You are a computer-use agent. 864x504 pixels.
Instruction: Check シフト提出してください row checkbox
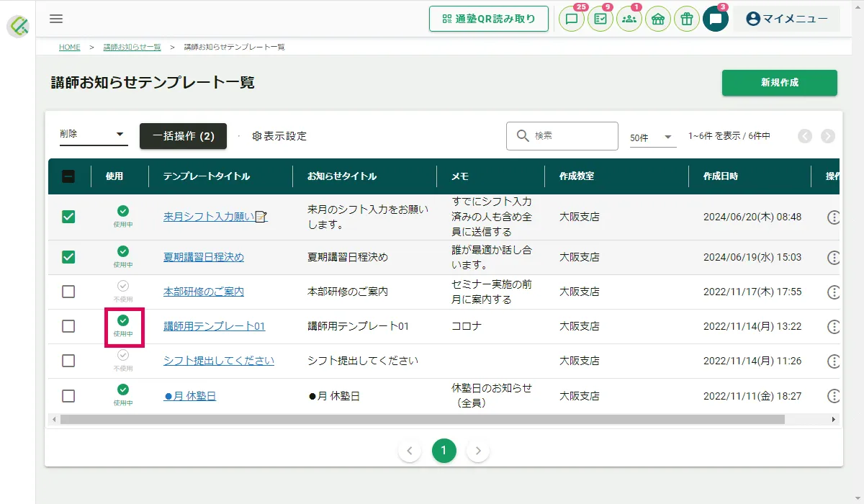pos(68,361)
